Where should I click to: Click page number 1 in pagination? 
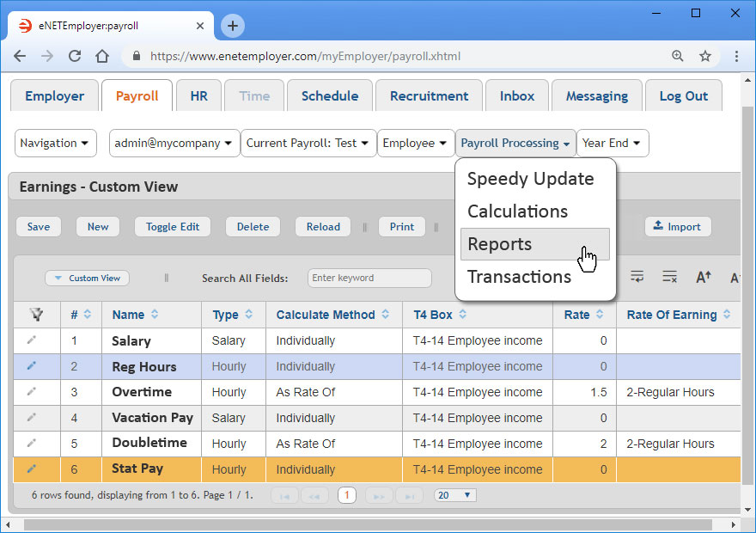point(347,495)
